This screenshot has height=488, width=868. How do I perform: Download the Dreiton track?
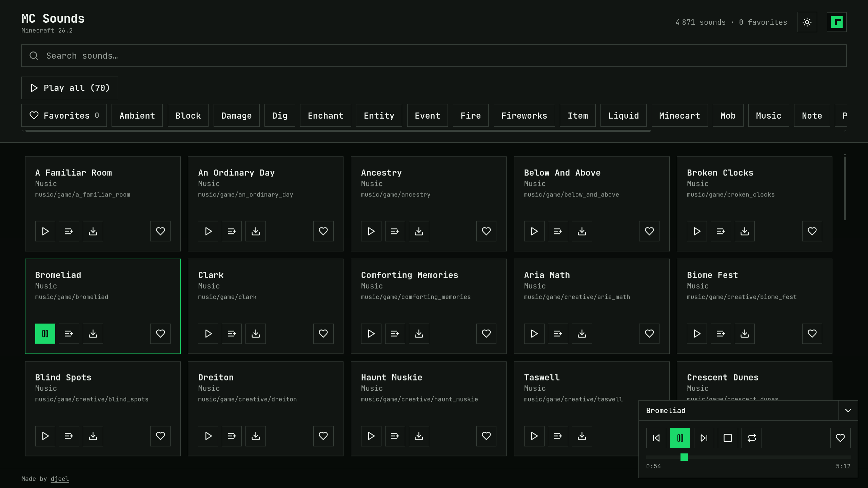point(256,436)
